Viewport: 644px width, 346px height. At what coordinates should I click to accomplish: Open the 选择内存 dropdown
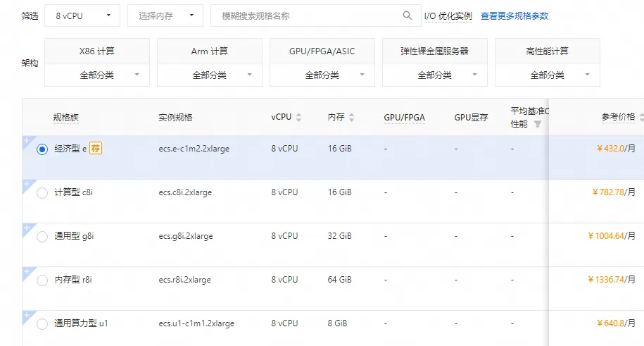[165, 16]
